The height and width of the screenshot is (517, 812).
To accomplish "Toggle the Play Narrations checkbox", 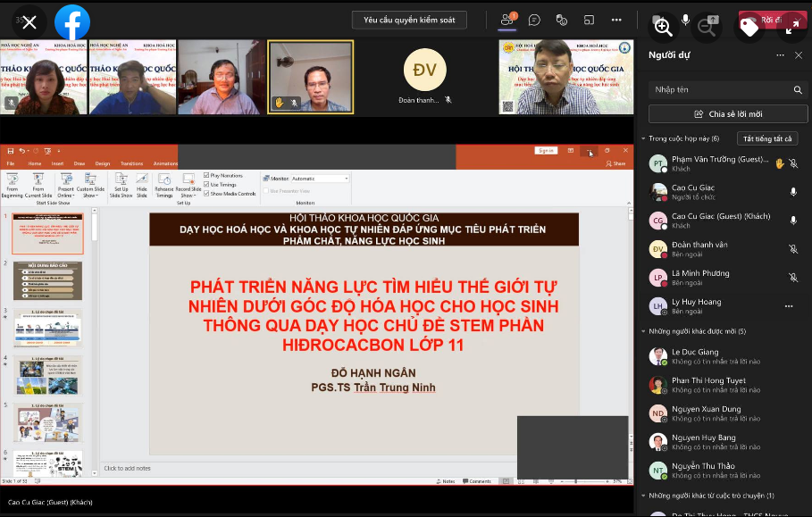I will (x=207, y=175).
